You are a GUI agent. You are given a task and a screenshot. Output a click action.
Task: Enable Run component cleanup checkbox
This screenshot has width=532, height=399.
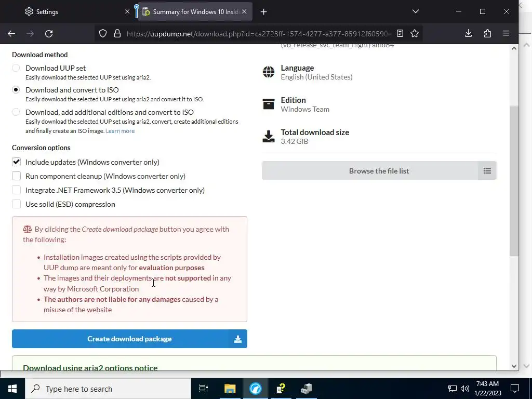point(16,176)
